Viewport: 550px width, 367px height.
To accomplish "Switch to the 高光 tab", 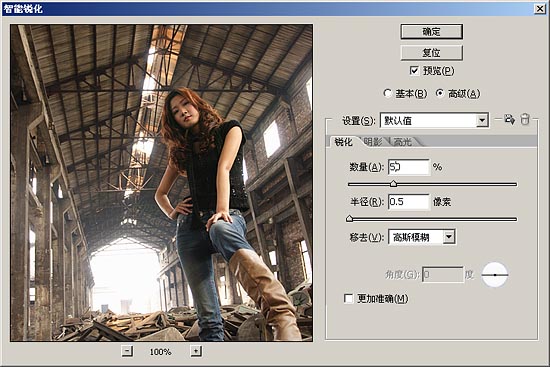I will 403,142.
